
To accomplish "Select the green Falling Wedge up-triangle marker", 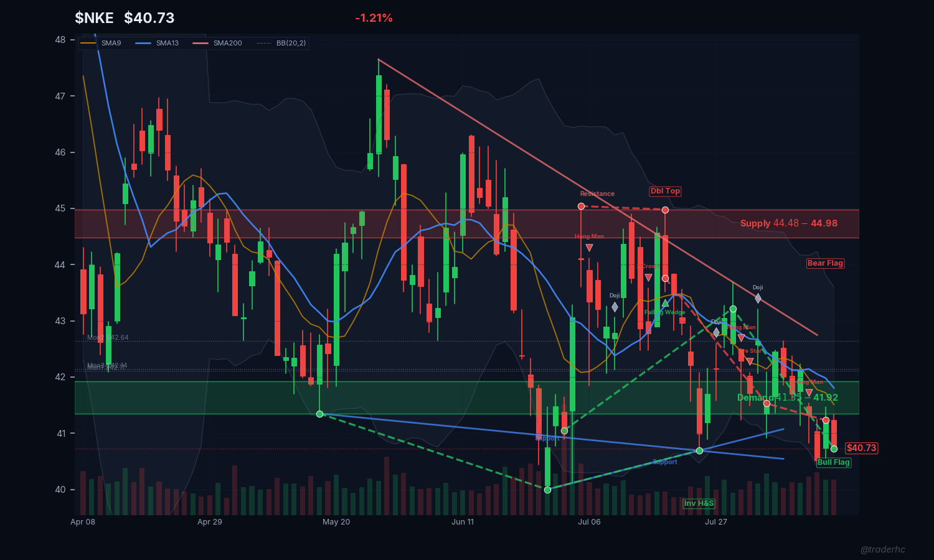I will pos(665,304).
